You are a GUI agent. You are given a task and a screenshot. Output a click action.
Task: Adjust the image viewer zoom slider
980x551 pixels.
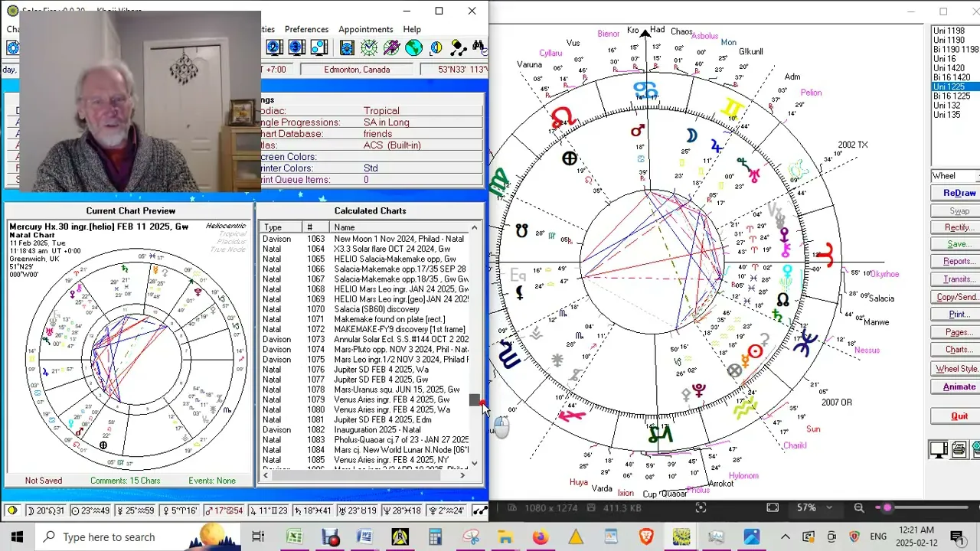(x=887, y=507)
